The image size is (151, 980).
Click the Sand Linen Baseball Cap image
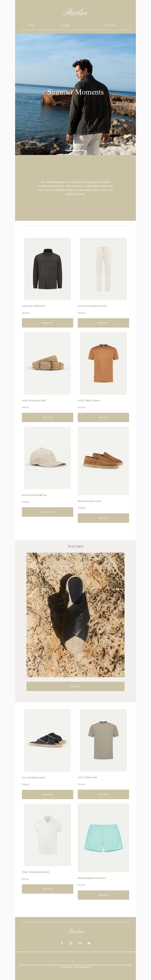[48, 458]
